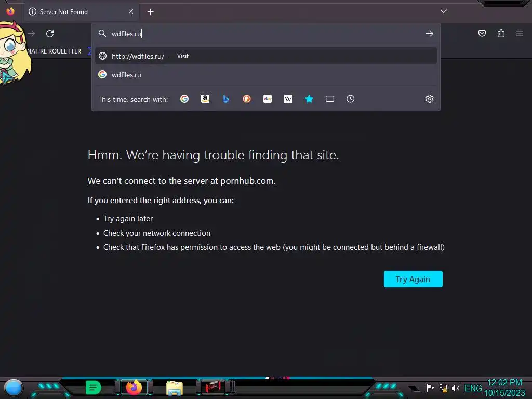Search with Amazon one-off engine icon
Viewport: 532px width, 399px height.
tap(205, 99)
